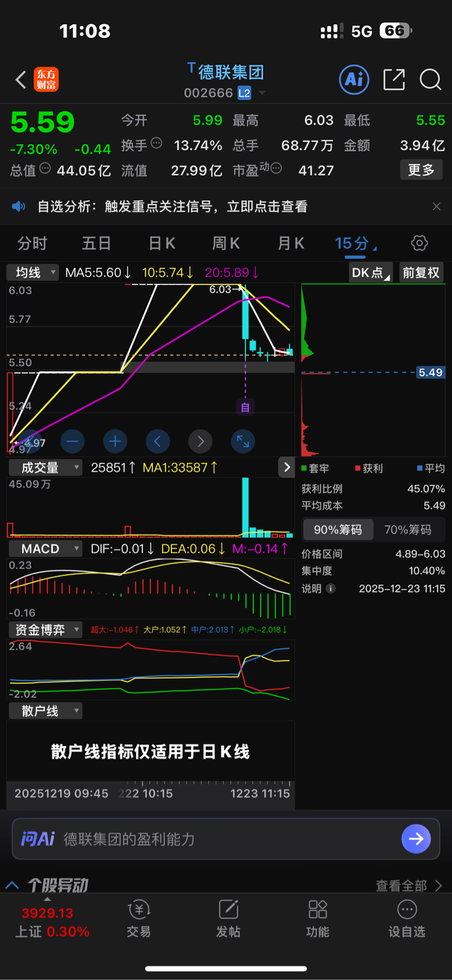Tap the 集中度 10.40% value
This screenshot has width=452, height=980.
[x=427, y=571]
